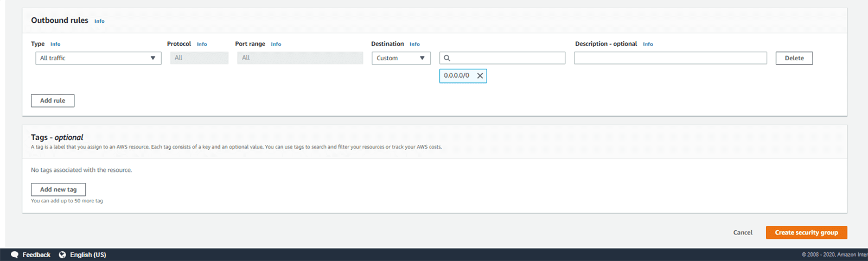Focus the destination search input field
Viewport: 868px width, 261px height.
(x=502, y=58)
